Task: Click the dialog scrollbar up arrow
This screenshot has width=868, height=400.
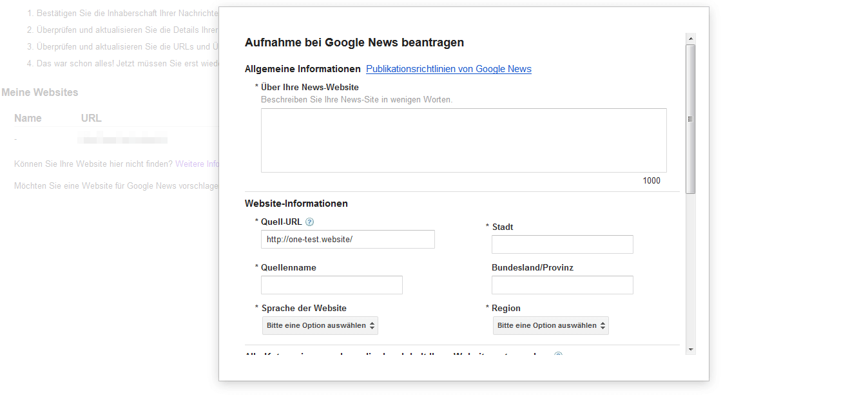Action: coord(691,39)
